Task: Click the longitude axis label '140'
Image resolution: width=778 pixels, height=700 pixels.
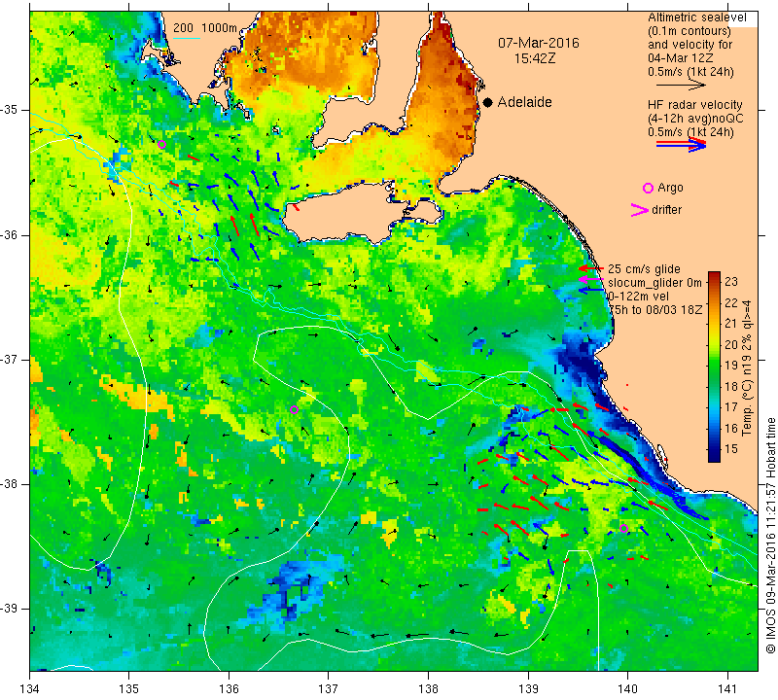Action: pos(627,689)
